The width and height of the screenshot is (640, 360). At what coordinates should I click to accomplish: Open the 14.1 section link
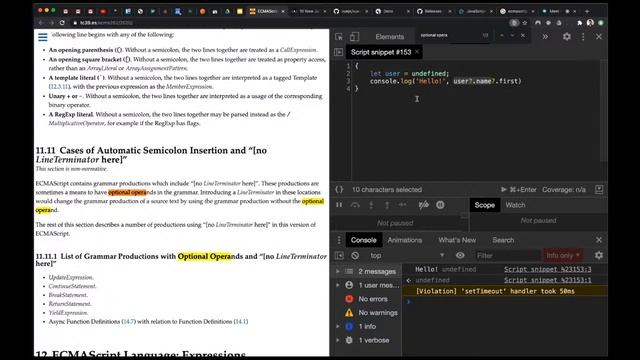[241, 322]
